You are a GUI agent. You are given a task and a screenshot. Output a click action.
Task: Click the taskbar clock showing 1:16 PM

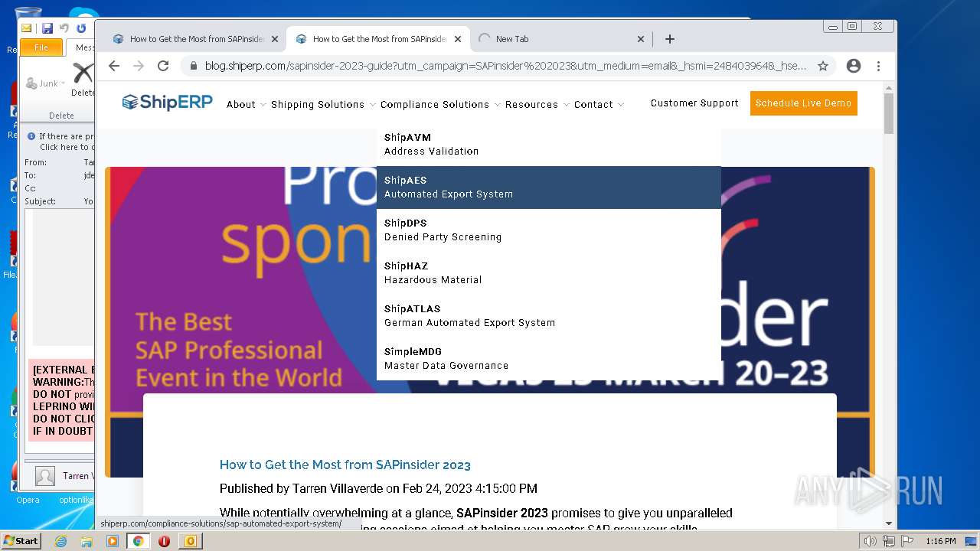pyautogui.click(x=940, y=541)
